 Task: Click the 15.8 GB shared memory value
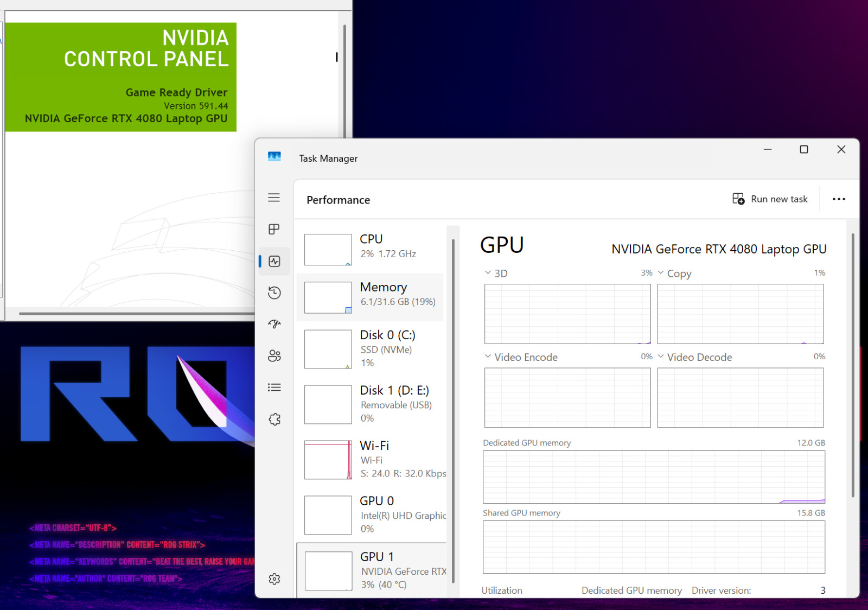(x=811, y=513)
